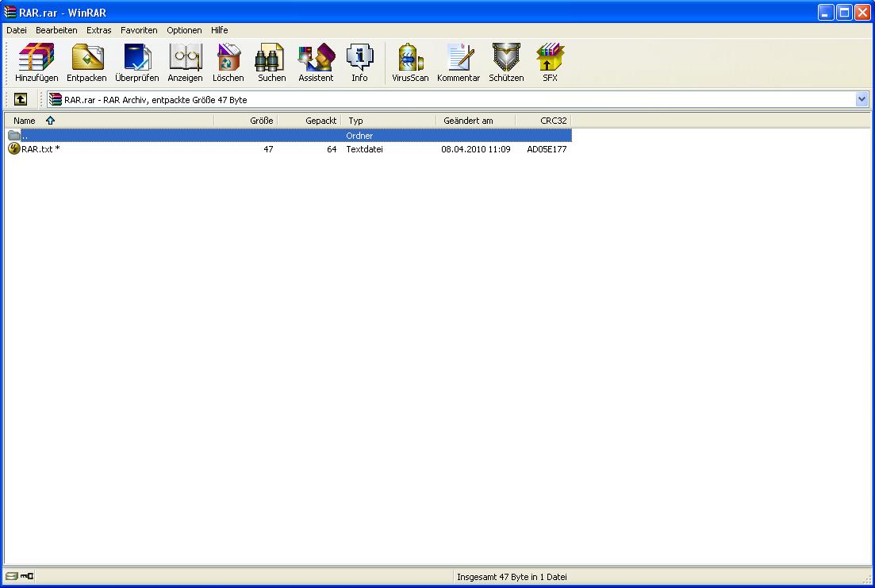Image resolution: width=875 pixels, height=588 pixels.
Task: Click the Schützen protect icon
Action: [x=506, y=63]
